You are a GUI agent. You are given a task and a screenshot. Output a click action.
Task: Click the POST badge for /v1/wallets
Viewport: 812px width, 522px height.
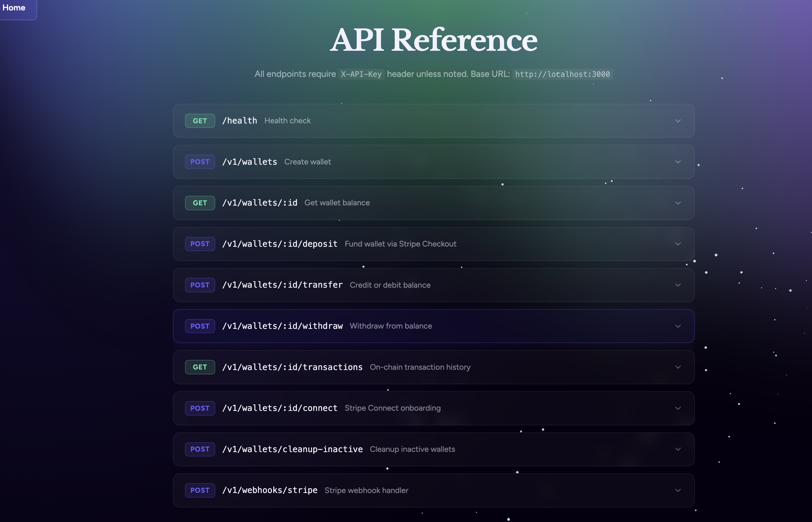[200, 162]
